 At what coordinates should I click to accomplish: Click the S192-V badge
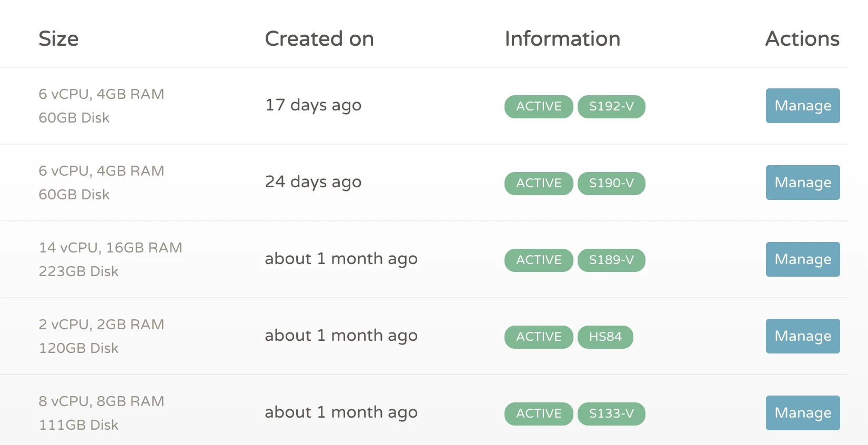click(x=611, y=107)
